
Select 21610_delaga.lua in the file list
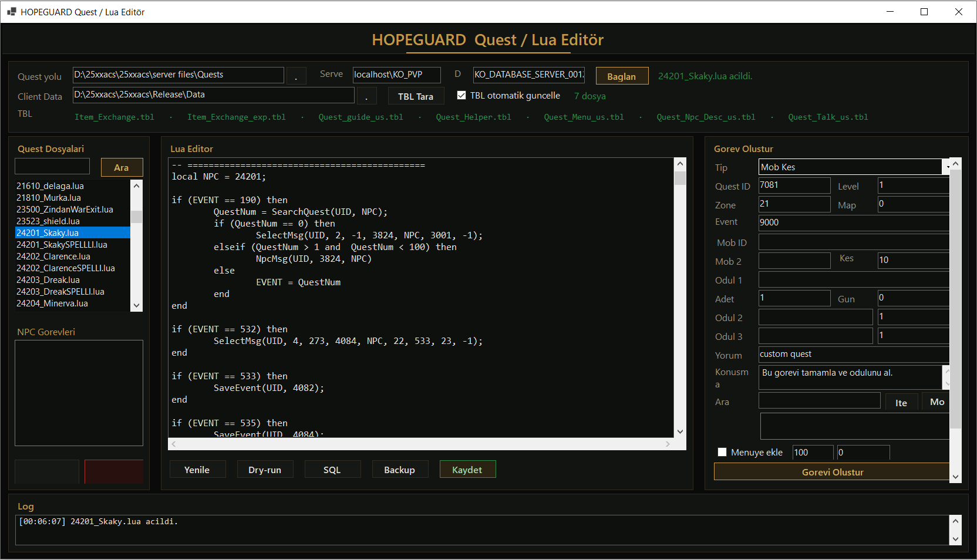(72, 186)
